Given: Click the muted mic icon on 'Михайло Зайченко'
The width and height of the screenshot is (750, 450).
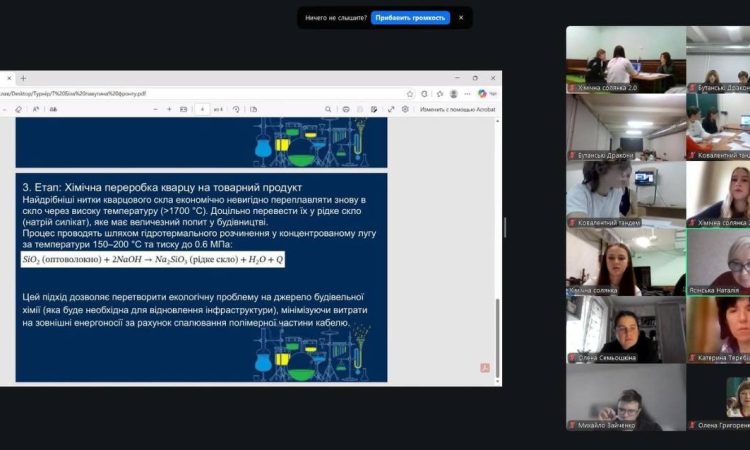Looking at the screenshot, I should (x=572, y=425).
